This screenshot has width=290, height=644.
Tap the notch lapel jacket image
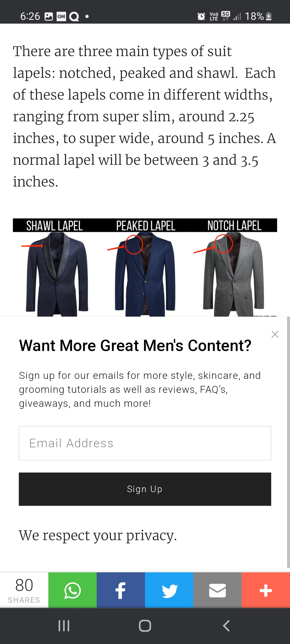(x=233, y=274)
